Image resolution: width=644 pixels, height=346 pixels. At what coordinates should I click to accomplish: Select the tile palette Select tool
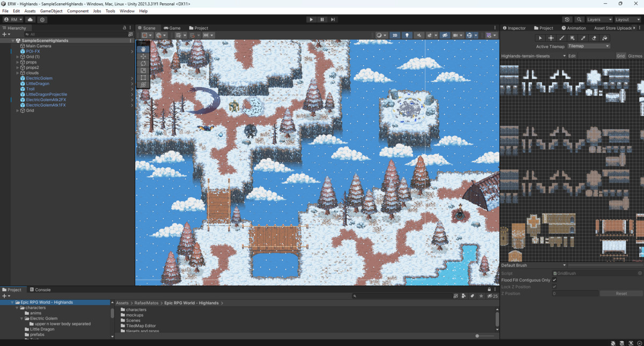click(540, 38)
